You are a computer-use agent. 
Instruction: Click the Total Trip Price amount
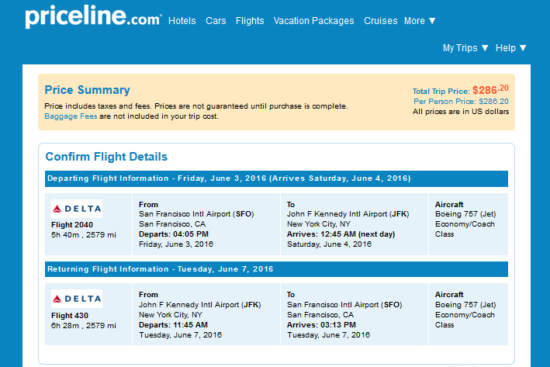[x=491, y=90]
